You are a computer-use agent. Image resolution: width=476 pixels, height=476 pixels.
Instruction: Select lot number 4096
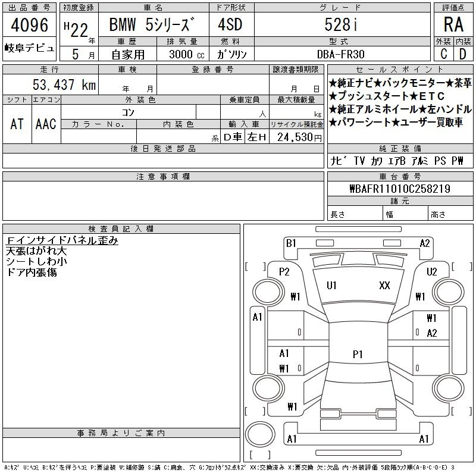click(x=30, y=26)
